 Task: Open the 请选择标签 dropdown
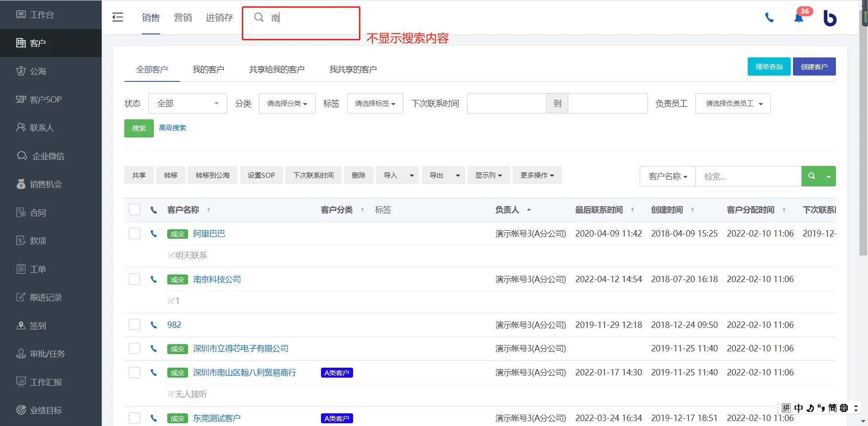click(x=375, y=104)
